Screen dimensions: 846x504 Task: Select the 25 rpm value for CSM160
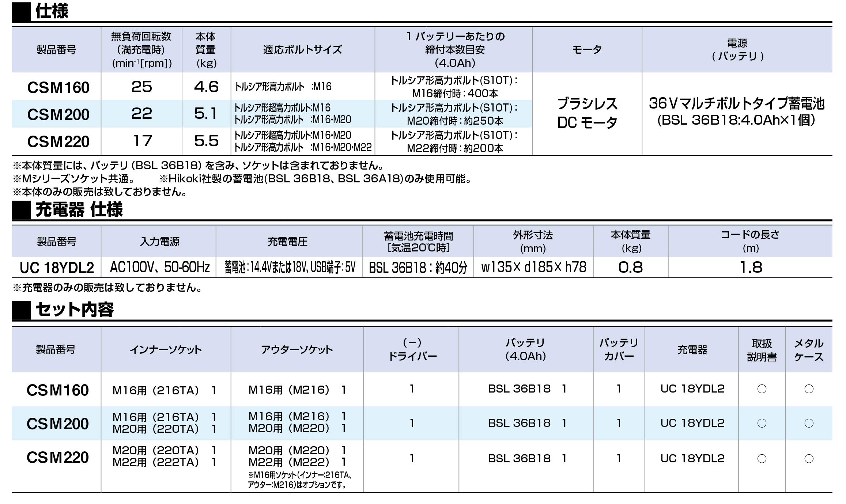(141, 87)
